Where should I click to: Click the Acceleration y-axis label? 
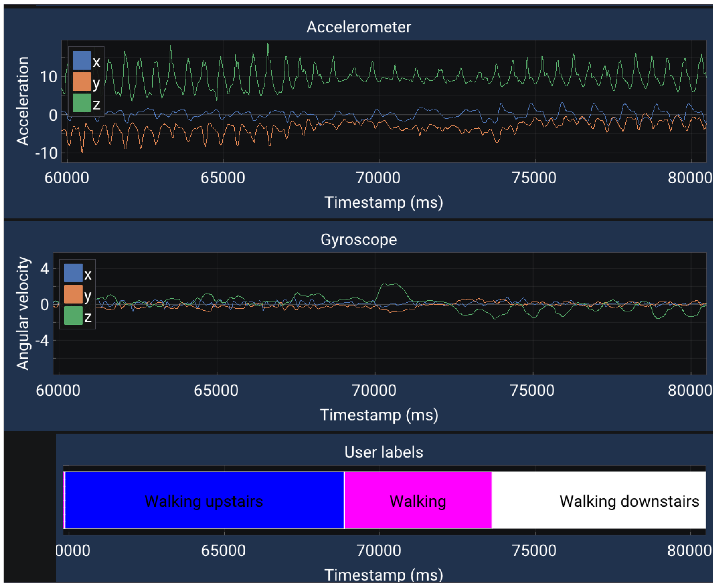click(x=23, y=101)
